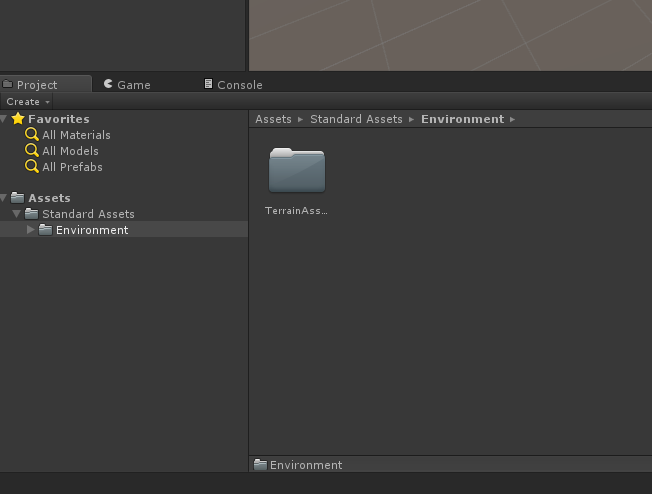Click the Console tab document icon
This screenshot has width=652, height=494.
tap(208, 84)
